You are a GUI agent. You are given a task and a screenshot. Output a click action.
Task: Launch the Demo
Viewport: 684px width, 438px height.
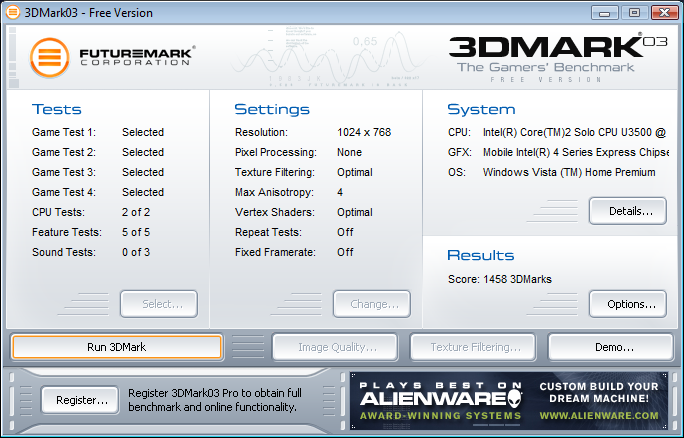(611, 347)
